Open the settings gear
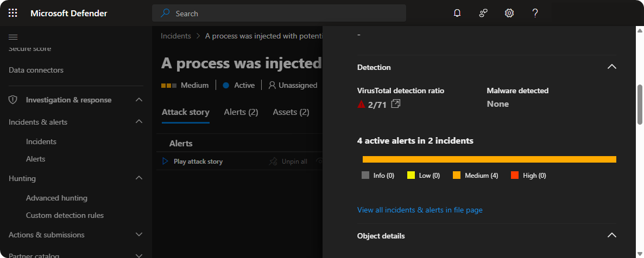Screen dimensions: 644x258 [x=509, y=13]
